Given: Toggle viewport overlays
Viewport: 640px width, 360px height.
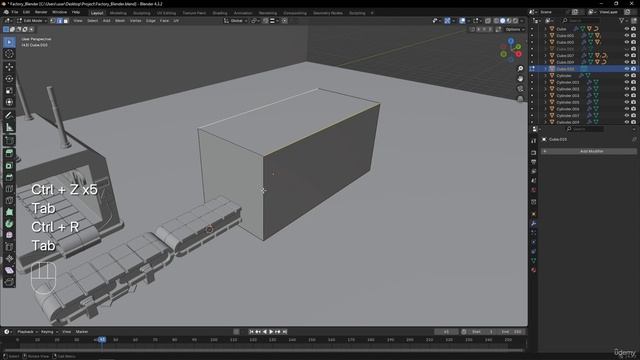Looking at the screenshot, I should [x=462, y=20].
